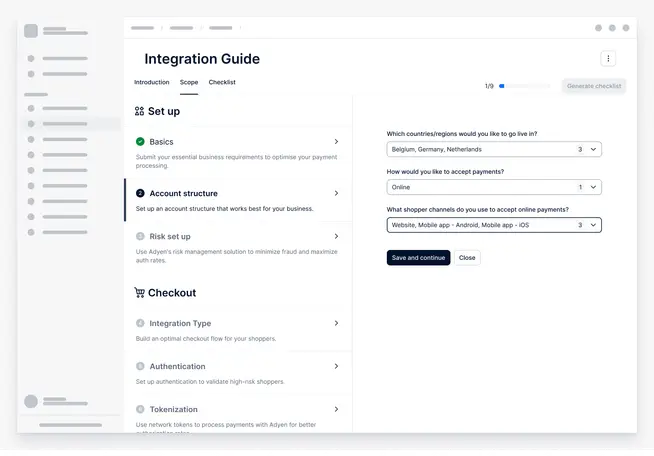This screenshot has height=456, width=654.
Task: Open the three-dot more options menu
Action: pyautogui.click(x=608, y=58)
